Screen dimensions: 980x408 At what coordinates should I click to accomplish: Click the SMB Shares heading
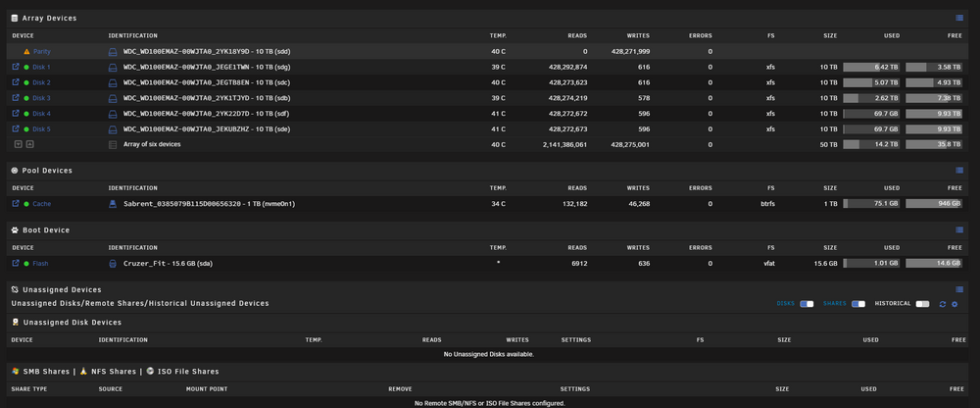[46, 372]
